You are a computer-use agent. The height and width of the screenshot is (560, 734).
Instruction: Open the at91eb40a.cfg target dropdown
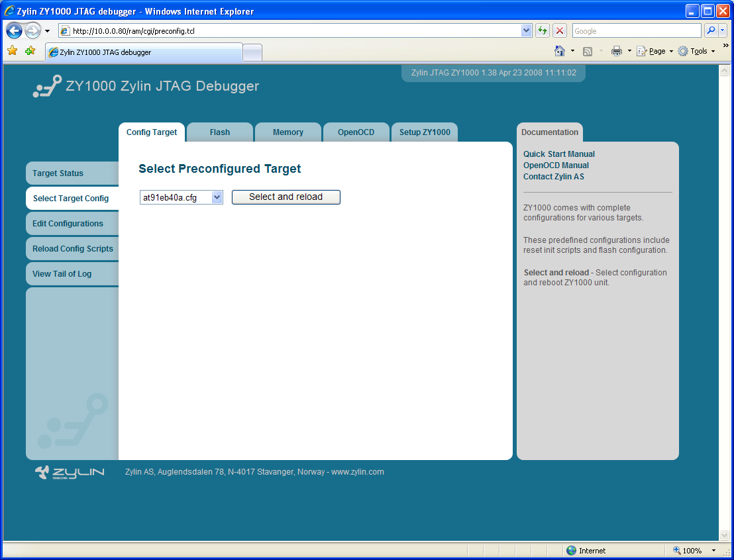181,197
